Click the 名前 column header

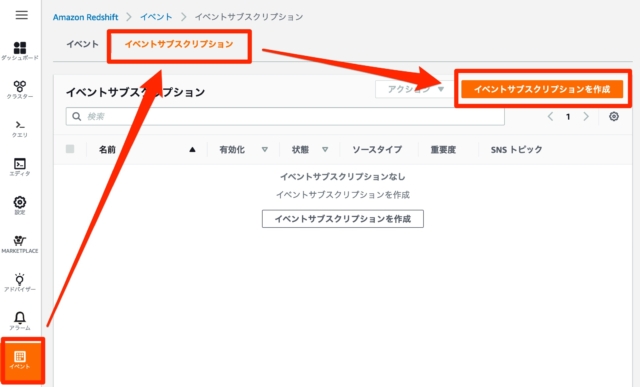point(107,149)
